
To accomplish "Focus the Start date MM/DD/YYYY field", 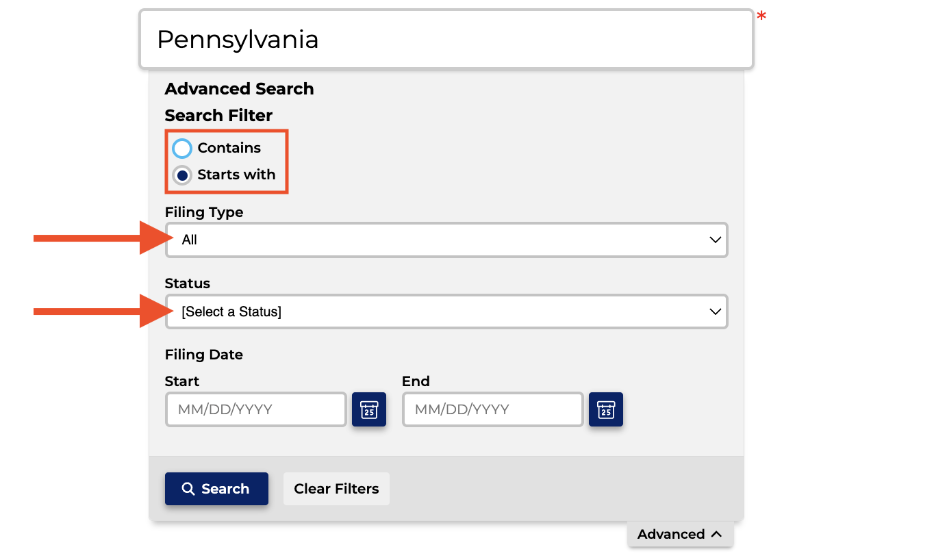I will point(256,409).
